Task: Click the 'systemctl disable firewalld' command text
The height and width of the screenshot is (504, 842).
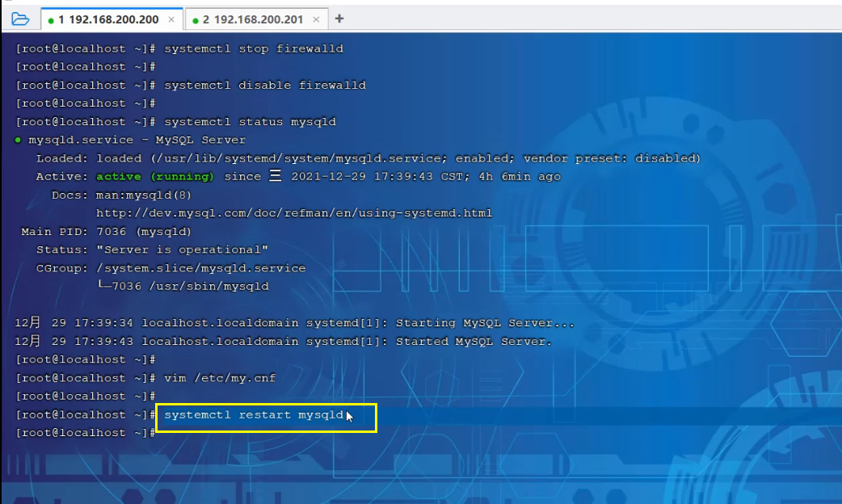Action: [x=265, y=86]
